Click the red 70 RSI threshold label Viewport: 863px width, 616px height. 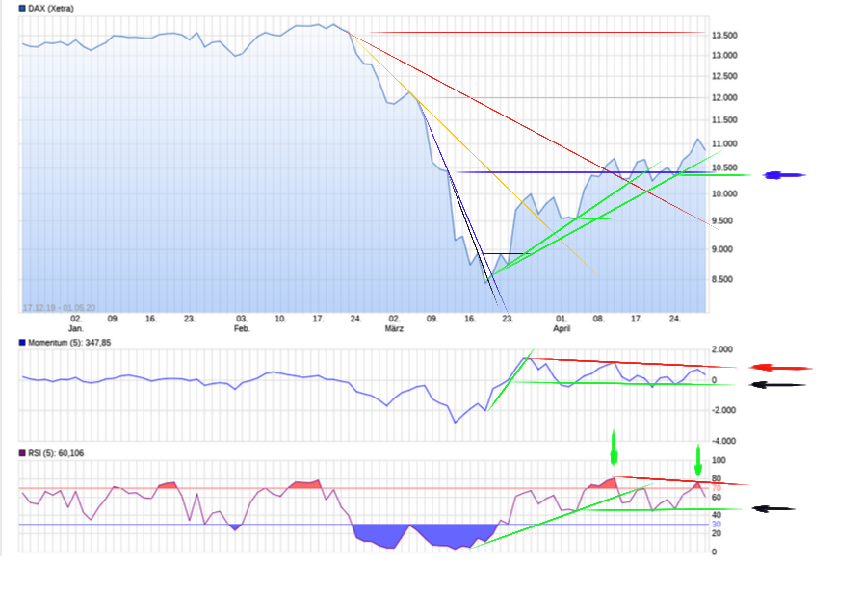tap(716, 488)
